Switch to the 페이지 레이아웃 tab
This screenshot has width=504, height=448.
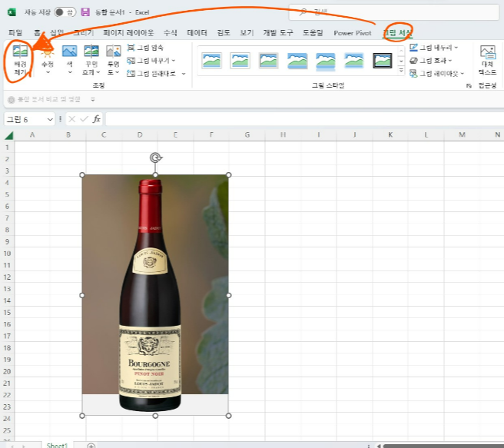[128, 32]
